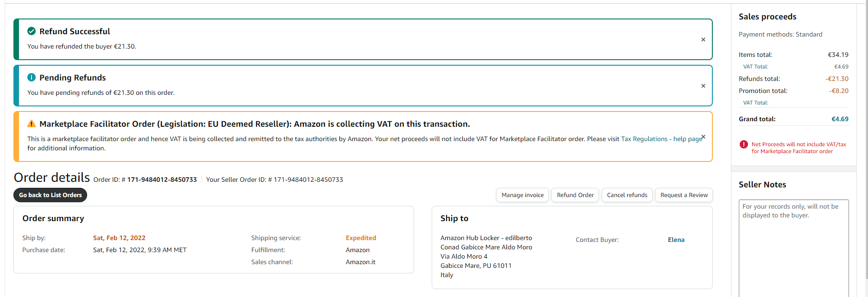Screen dimensions: 868x297
Task: Open the Tax Regulations help page link
Action: coord(661,139)
